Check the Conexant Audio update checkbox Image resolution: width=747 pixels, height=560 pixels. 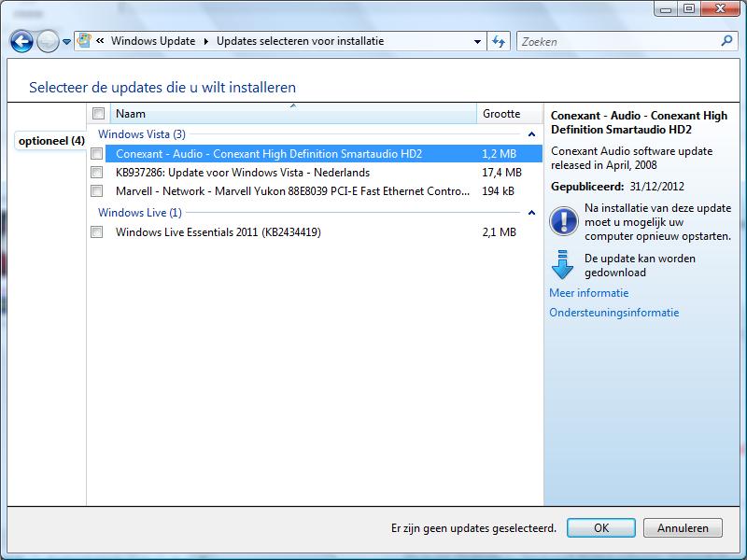point(97,153)
